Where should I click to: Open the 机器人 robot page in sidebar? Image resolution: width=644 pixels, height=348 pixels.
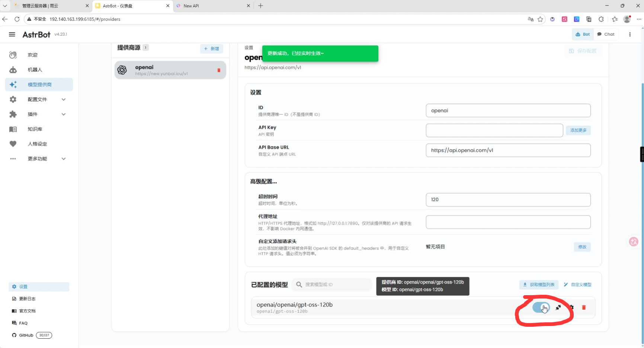tap(35, 70)
